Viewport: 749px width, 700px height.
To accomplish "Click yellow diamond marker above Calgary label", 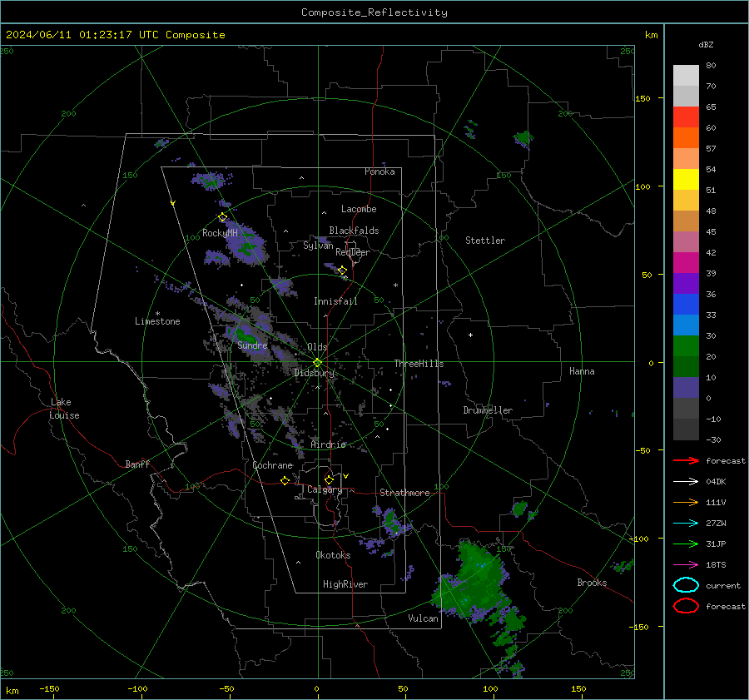I will click(x=329, y=479).
